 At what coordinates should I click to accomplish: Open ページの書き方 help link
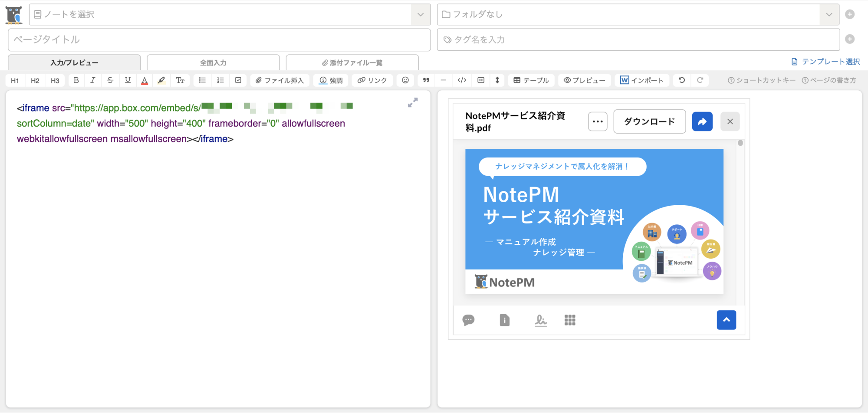(x=829, y=81)
